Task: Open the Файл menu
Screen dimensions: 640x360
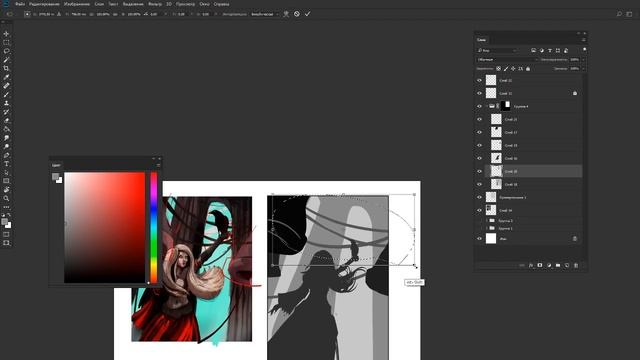Action: pyautogui.click(x=20, y=4)
